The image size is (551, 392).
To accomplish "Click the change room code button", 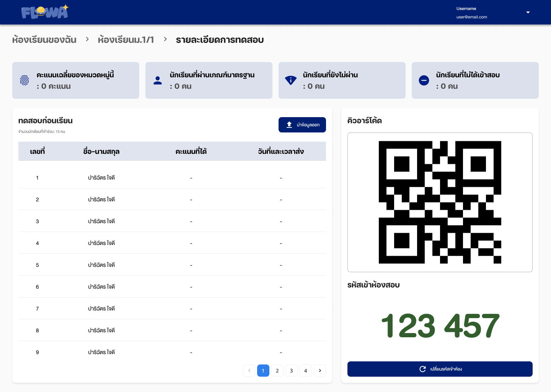I will point(440,369).
